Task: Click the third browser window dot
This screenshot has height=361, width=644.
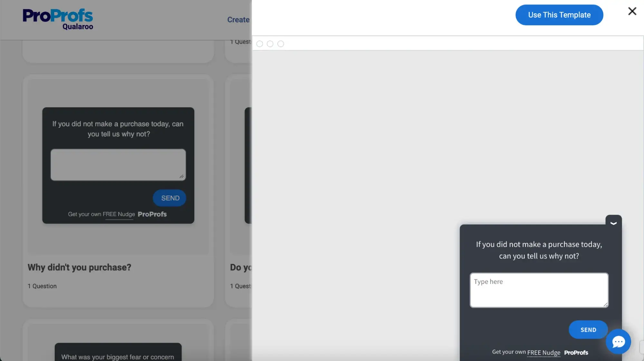Action: click(281, 43)
